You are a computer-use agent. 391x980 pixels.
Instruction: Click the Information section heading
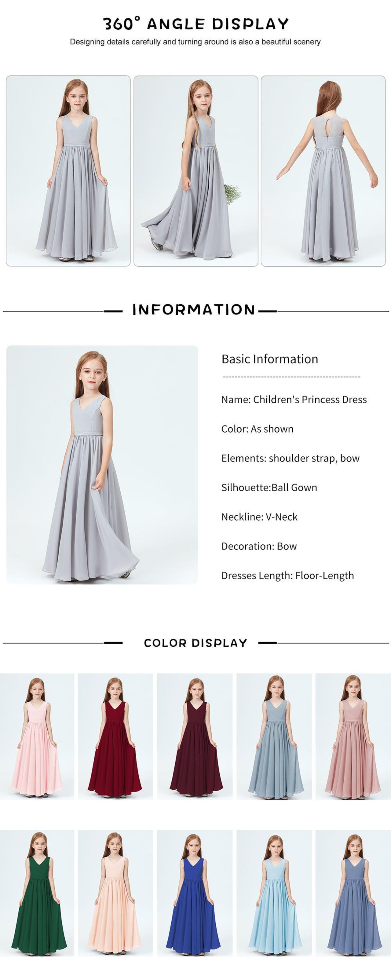(x=194, y=310)
